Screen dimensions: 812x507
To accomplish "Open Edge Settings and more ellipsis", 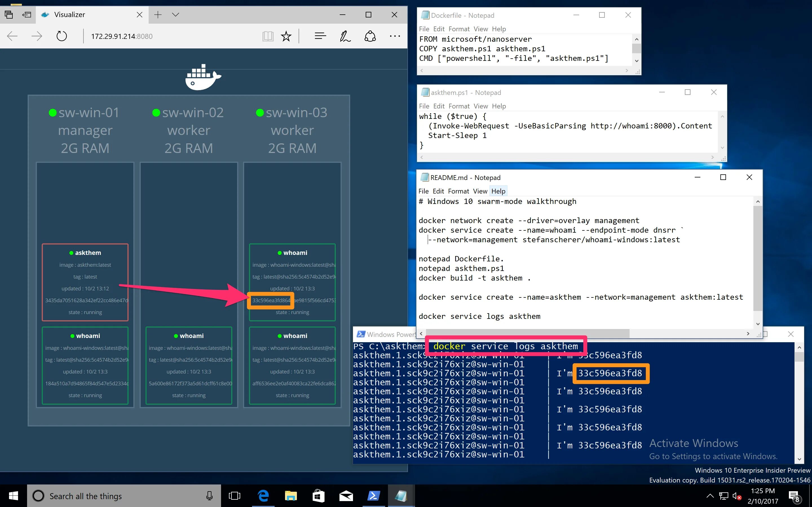I will pyautogui.click(x=395, y=36).
